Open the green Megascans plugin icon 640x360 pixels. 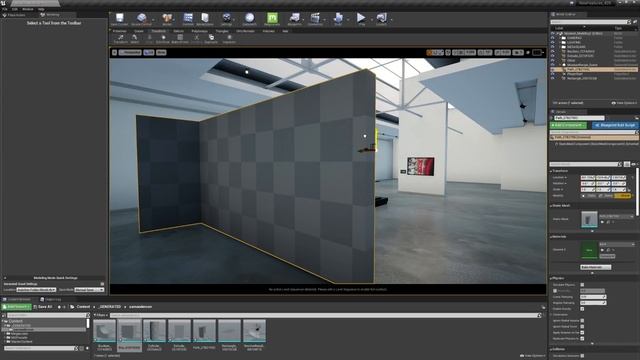pyautogui.click(x=272, y=19)
